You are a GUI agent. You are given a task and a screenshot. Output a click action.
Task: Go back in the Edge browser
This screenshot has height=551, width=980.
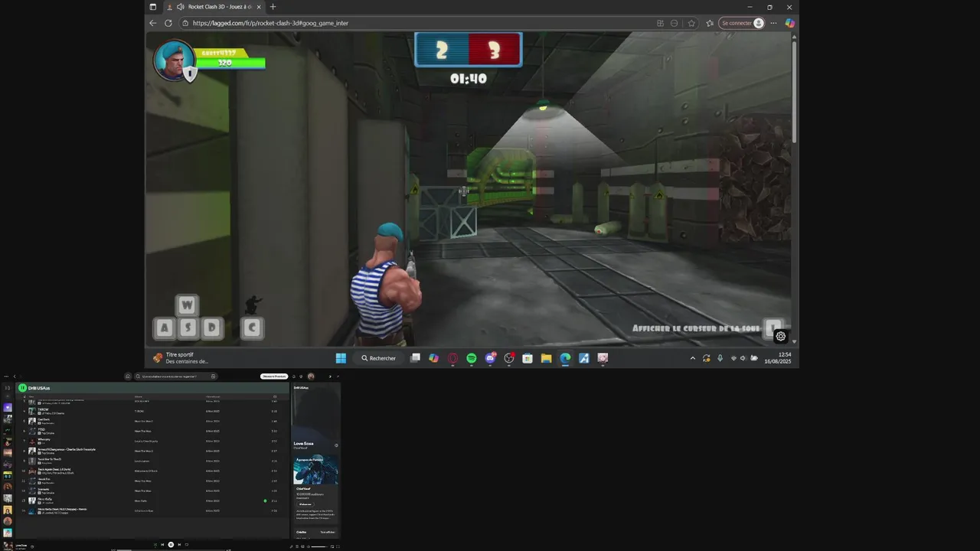[152, 23]
